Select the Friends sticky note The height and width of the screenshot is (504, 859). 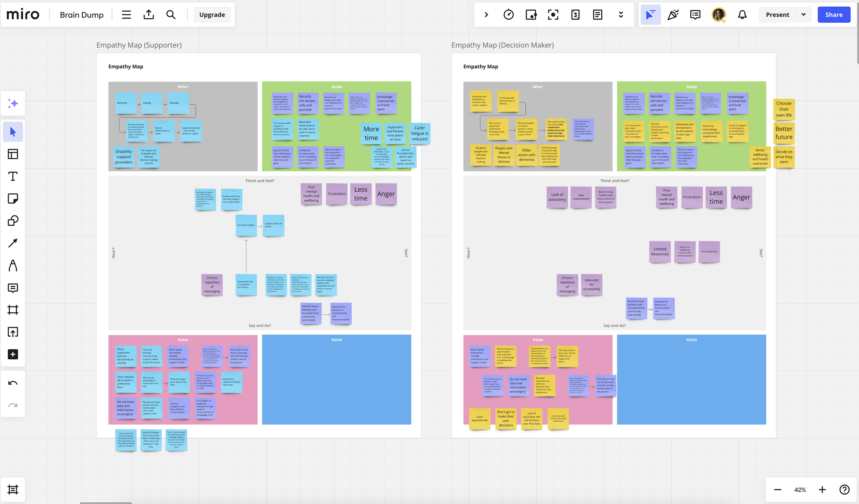[x=178, y=103]
